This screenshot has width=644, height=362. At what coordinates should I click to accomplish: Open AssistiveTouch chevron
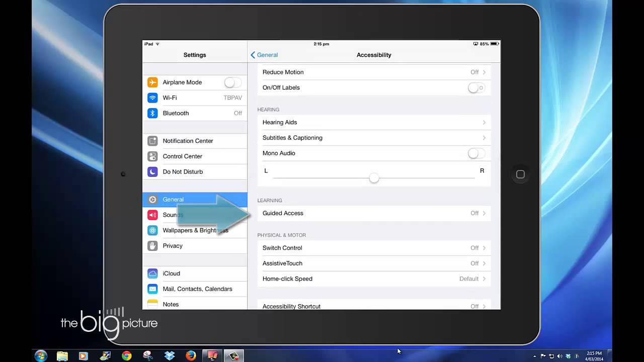pos(484,263)
